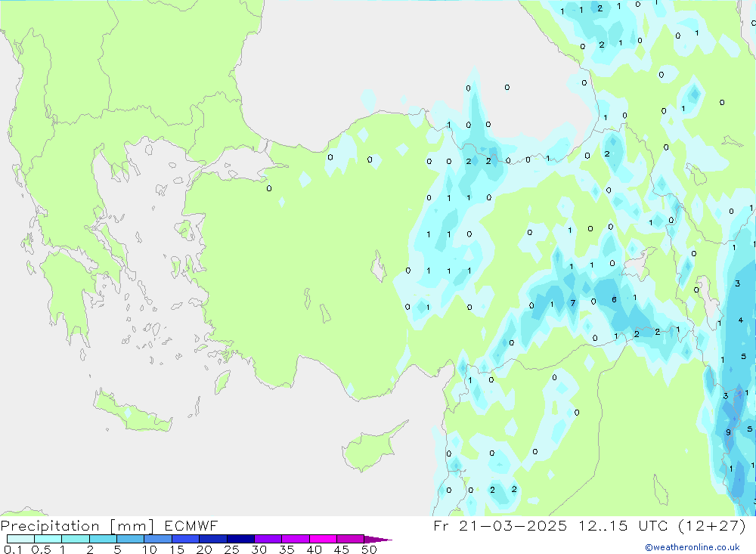Open the weatheronline.co.uk credit link
Image resolution: width=756 pixels, height=554 pixels.
692,547
